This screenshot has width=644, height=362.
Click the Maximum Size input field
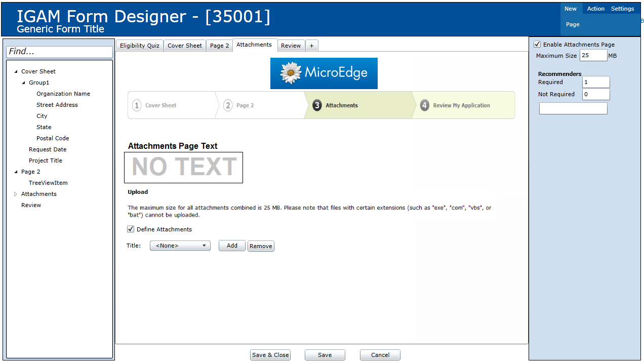(593, 55)
